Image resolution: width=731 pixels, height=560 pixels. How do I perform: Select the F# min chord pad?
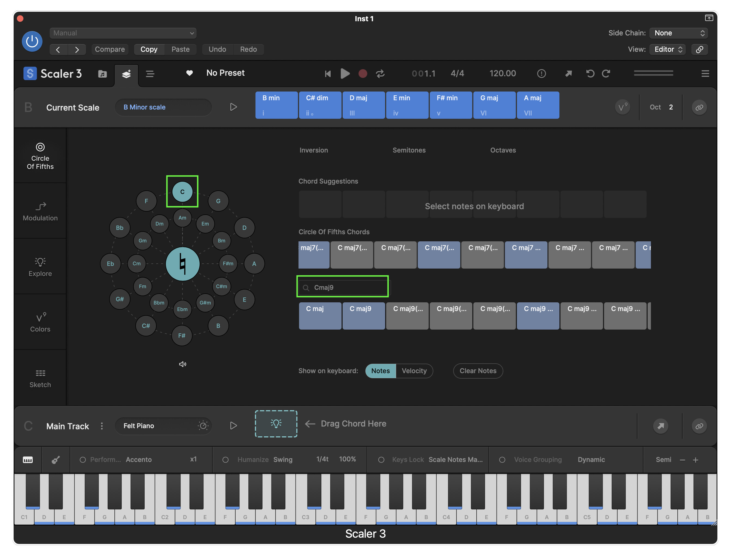click(x=451, y=105)
